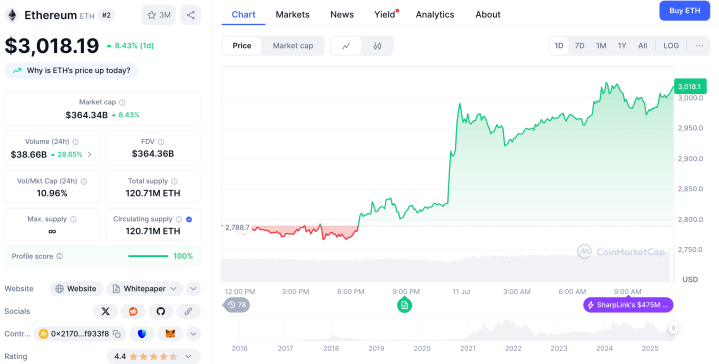Expand the Rating 4.4 dropdown
Image resolution: width=719 pixels, height=364 pixels.
pos(154,356)
